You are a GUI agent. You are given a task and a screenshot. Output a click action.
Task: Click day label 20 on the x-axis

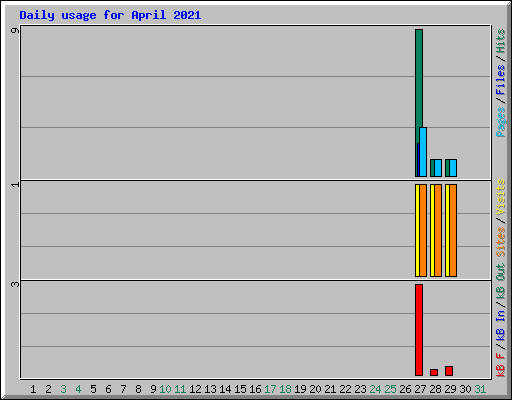point(315,389)
